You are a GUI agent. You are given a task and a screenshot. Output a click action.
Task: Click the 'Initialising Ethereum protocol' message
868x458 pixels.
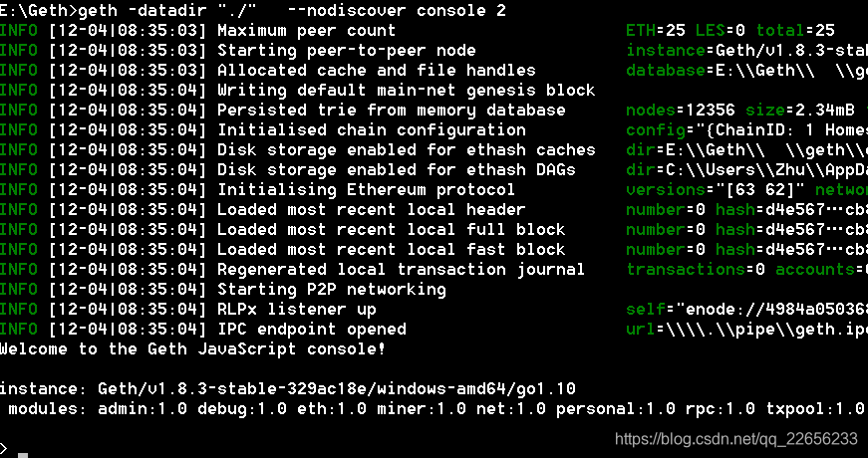pos(366,190)
